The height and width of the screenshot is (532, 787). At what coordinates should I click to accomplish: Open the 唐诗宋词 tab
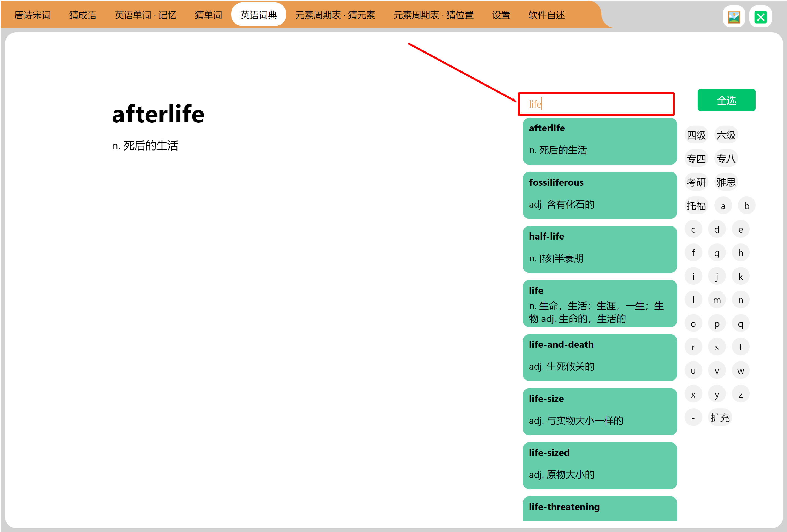(32, 15)
